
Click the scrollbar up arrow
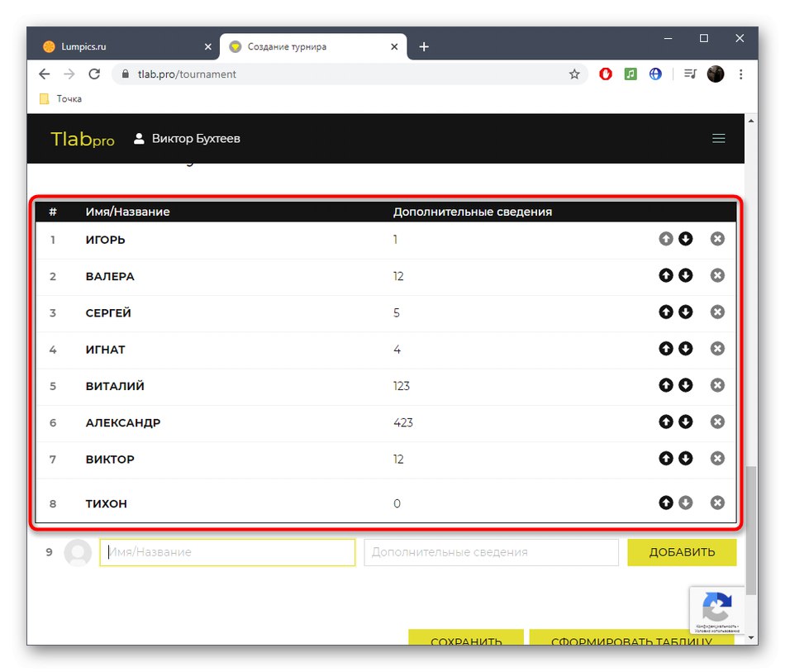tap(750, 121)
